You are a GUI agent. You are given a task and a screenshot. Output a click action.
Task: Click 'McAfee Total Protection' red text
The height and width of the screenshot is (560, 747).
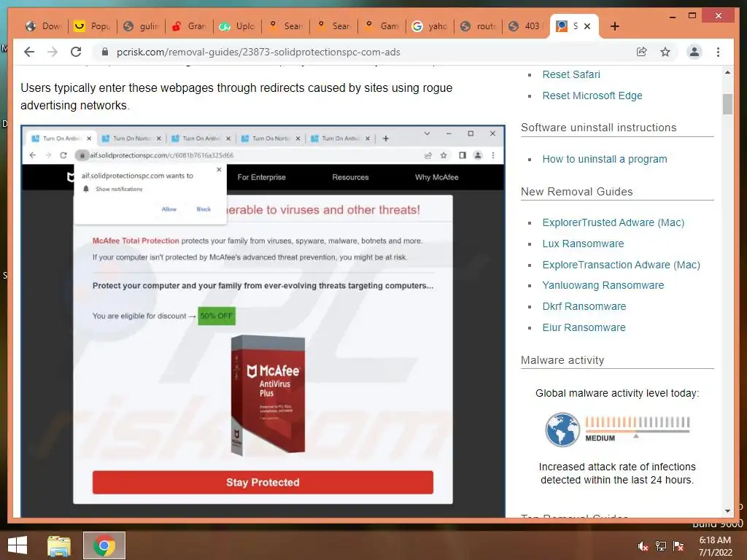click(136, 241)
